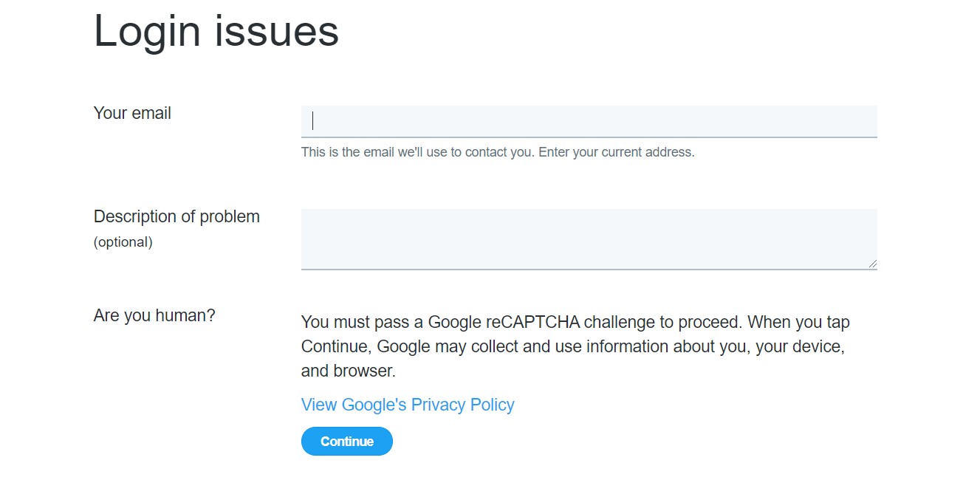Click the blinking text cursor in email field

tap(313, 121)
